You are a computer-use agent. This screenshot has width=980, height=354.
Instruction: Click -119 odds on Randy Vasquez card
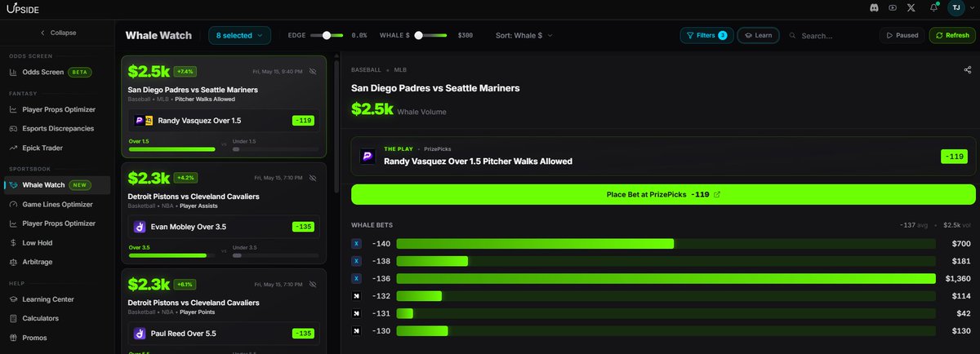tap(303, 121)
